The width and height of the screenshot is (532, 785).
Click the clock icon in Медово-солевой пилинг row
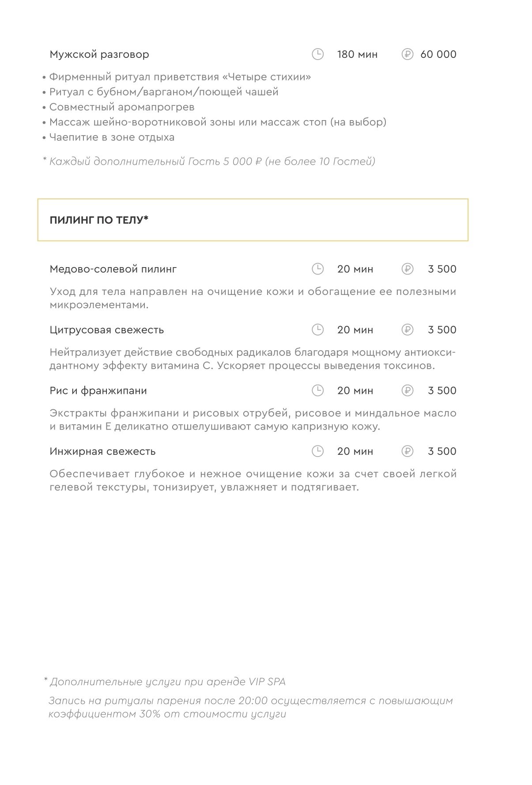[x=317, y=269]
